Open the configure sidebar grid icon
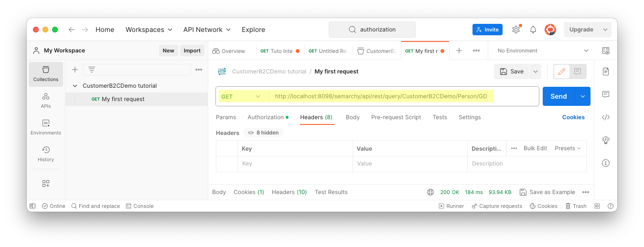Screen dimensions: 644x247 coord(46,184)
